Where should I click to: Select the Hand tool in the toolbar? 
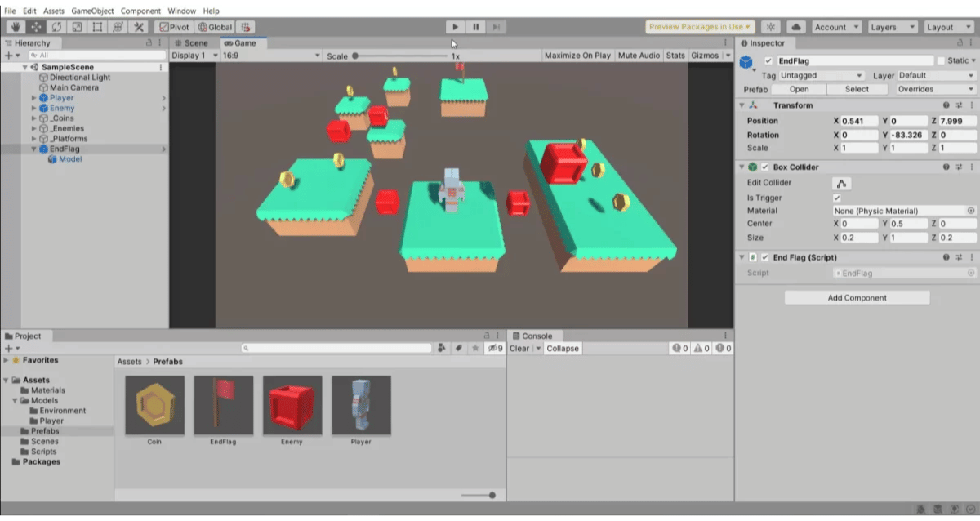pos(15,27)
